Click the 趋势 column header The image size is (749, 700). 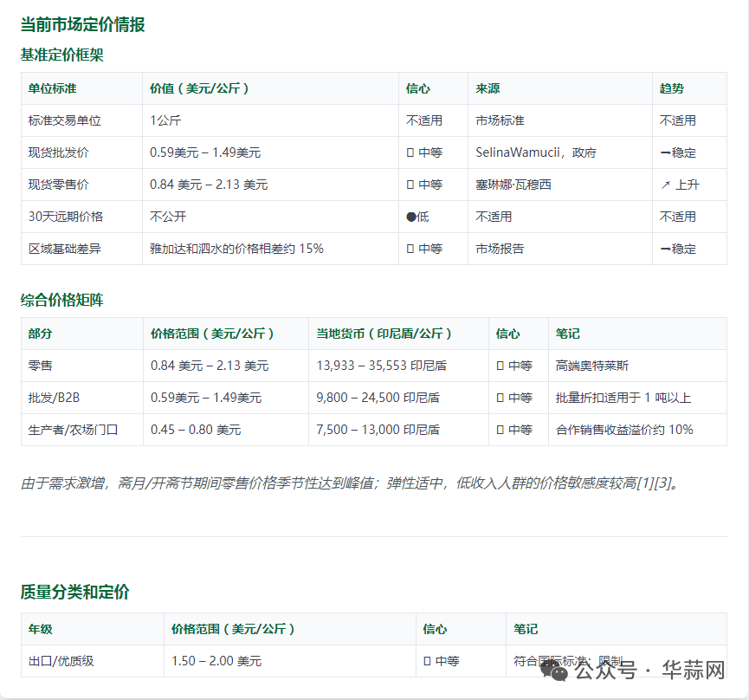(672, 88)
